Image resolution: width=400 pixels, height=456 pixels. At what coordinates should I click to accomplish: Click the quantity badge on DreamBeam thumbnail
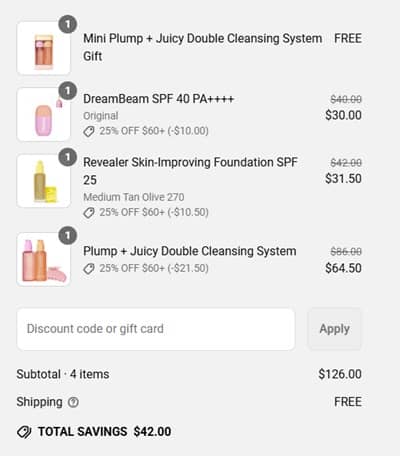pos(68,91)
